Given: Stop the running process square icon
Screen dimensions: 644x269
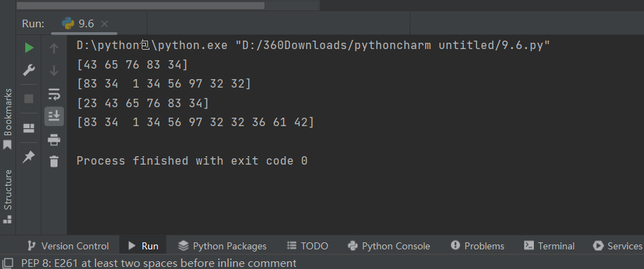Looking at the screenshot, I should [29, 98].
